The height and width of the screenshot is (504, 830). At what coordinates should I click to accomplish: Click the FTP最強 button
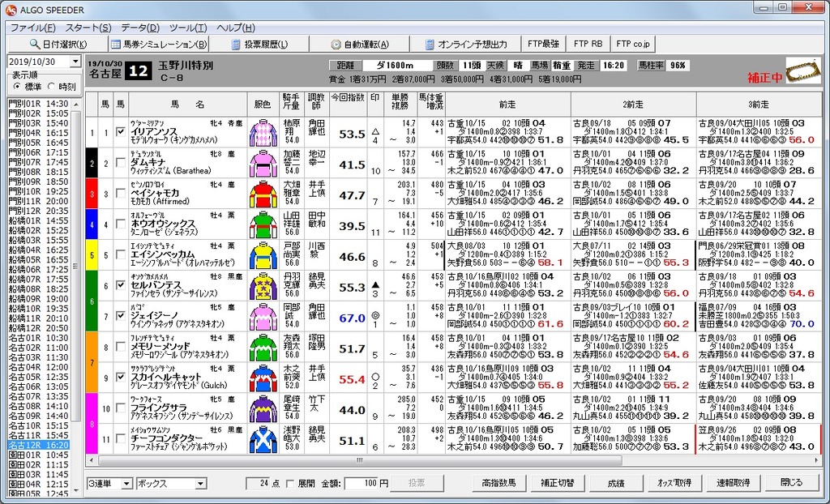click(x=543, y=44)
